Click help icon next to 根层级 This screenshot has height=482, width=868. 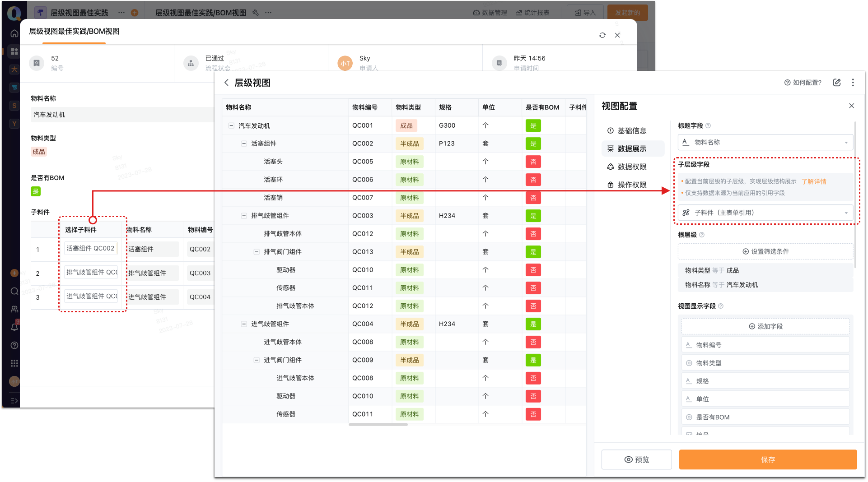(x=701, y=235)
